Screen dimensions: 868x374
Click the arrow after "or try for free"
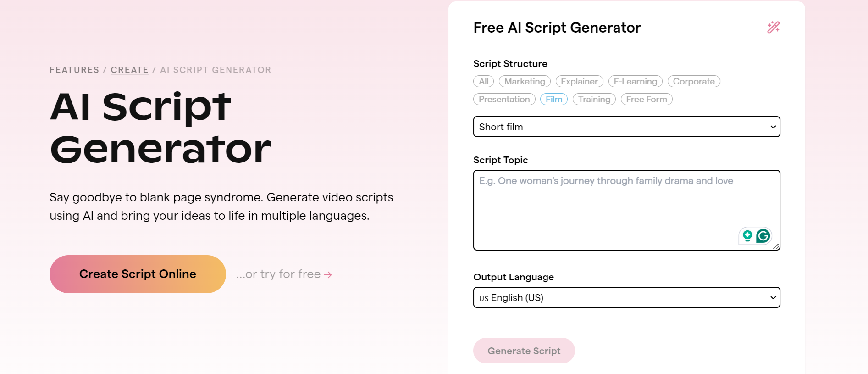pos(327,274)
